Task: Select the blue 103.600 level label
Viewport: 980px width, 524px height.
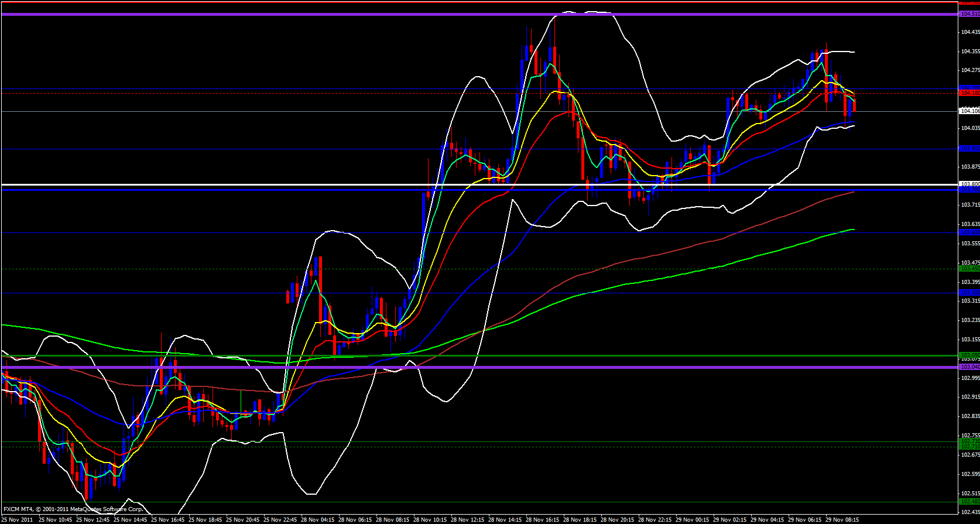Action: point(969,232)
